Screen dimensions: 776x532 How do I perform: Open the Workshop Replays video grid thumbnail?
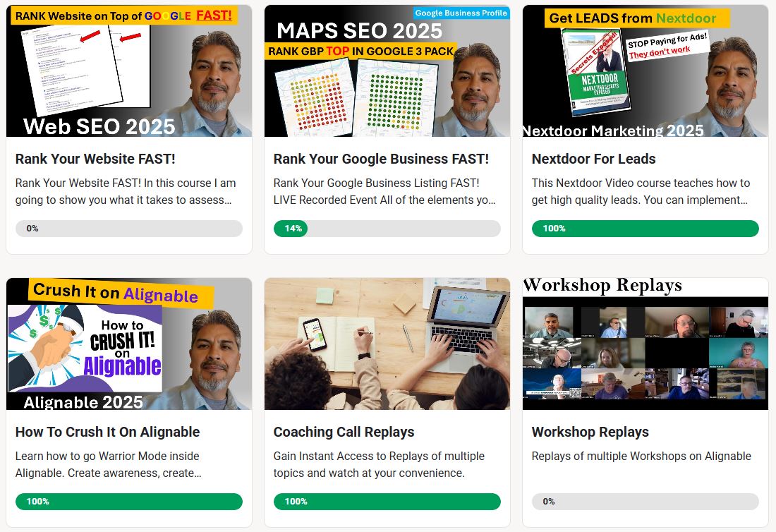click(645, 344)
